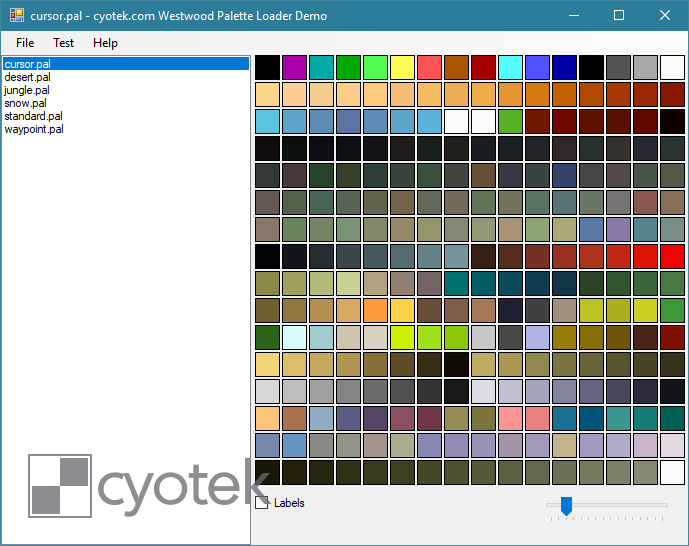689x546 pixels.
Task: Select snow.pal in the palette list
Action: pos(126,103)
